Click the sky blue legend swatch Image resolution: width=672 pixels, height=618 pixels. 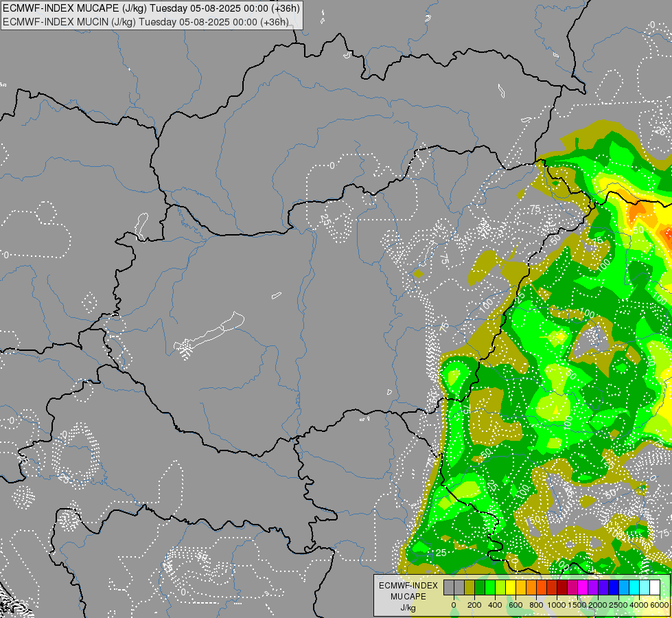coord(625,588)
